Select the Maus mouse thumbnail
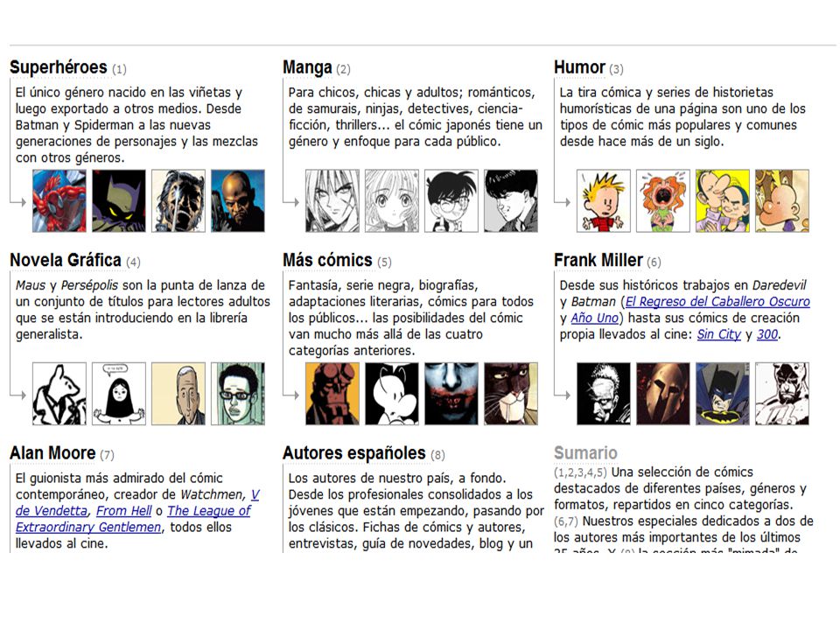 [x=59, y=394]
